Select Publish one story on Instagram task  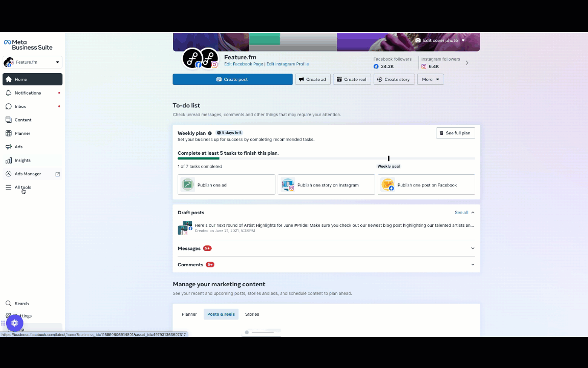[326, 185]
